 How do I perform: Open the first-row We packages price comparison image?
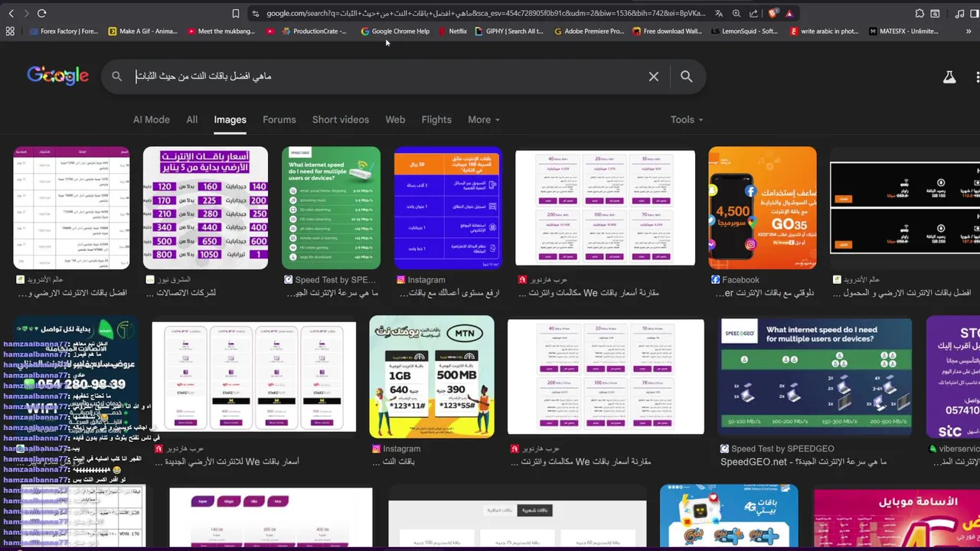click(605, 208)
